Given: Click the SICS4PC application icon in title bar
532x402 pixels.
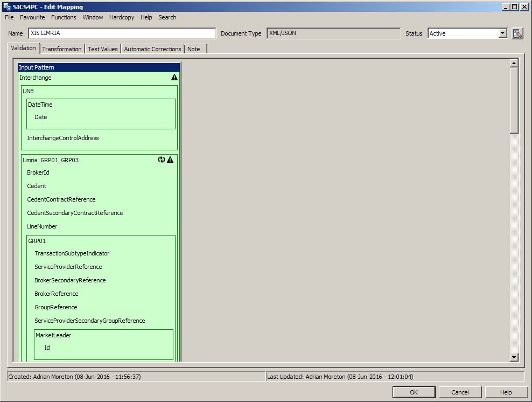Looking at the screenshot, I should coord(6,6).
